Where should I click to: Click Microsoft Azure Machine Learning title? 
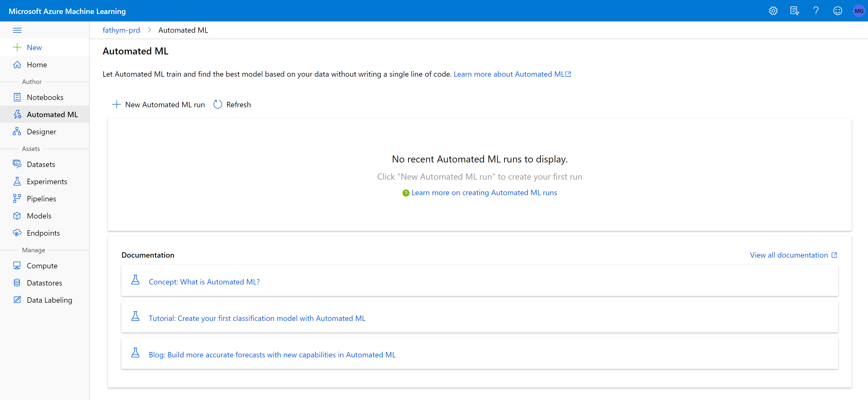pyautogui.click(x=67, y=11)
